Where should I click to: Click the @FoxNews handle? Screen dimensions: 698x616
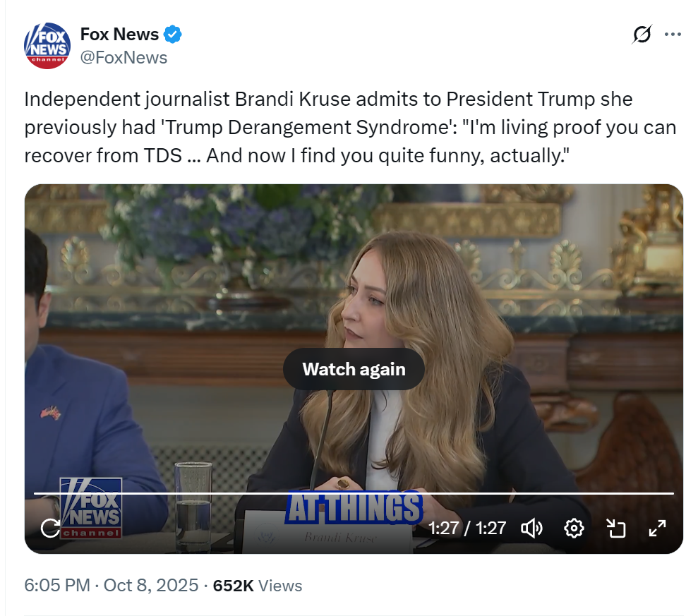124,58
